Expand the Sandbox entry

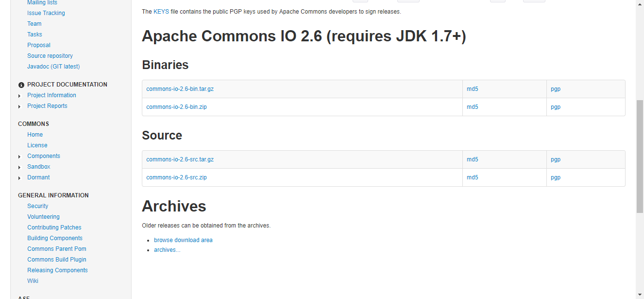(x=19, y=167)
